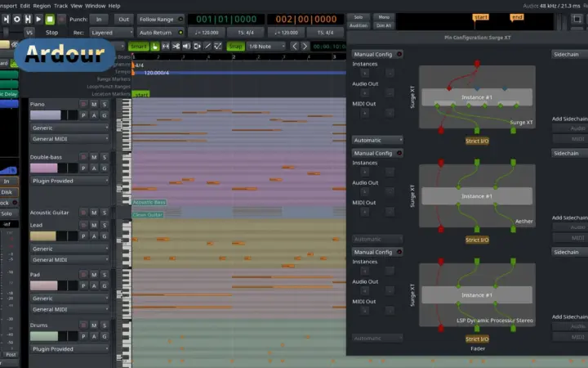
Task: Solo the Acoustic Guitar track
Action: click(105, 213)
